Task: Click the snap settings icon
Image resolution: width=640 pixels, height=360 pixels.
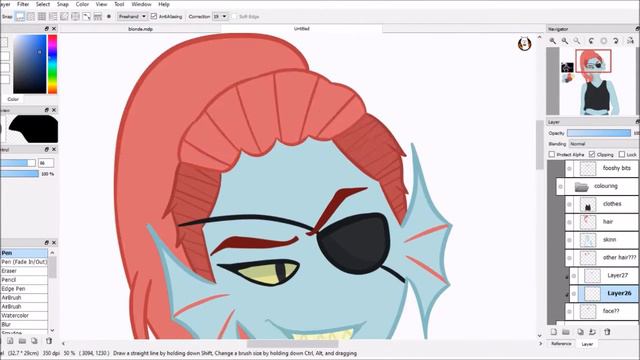Action: pos(98,17)
